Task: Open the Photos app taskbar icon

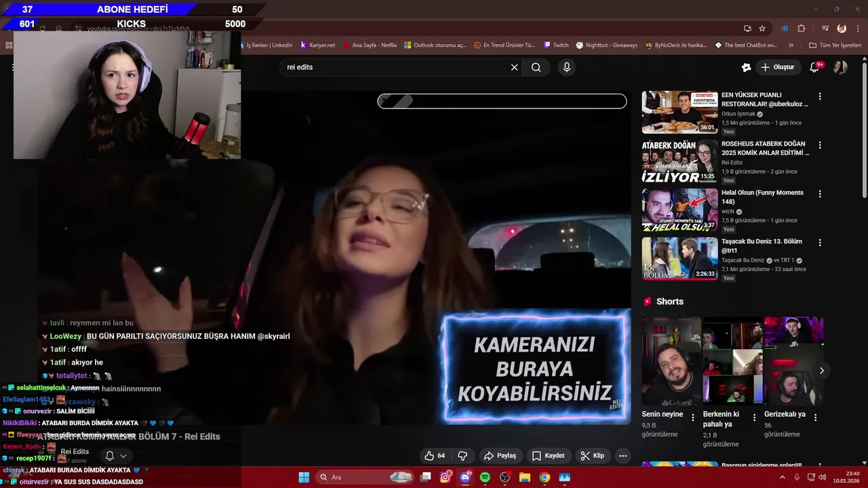Action: [x=565, y=477]
